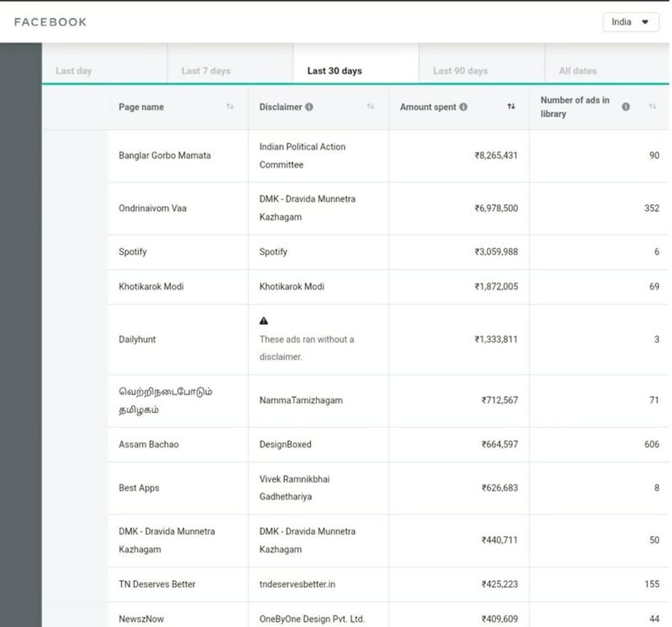This screenshot has width=672, height=627.
Task: Sort the Disclaimer column
Action: [x=371, y=107]
